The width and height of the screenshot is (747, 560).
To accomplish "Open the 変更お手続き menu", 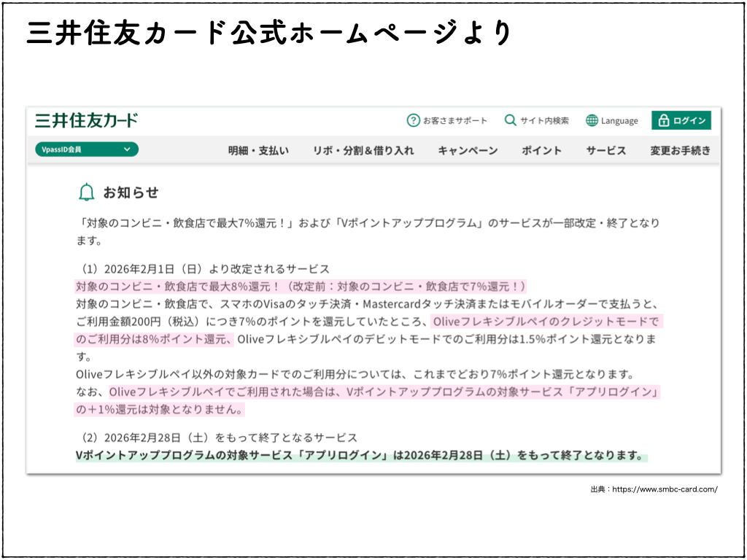I will coord(681,150).
